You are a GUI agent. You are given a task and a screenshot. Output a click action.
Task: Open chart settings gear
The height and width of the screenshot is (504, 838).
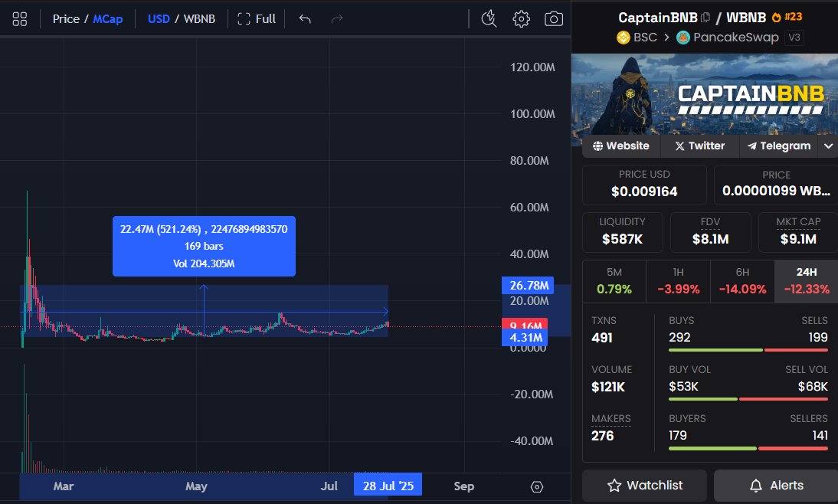coord(521,19)
